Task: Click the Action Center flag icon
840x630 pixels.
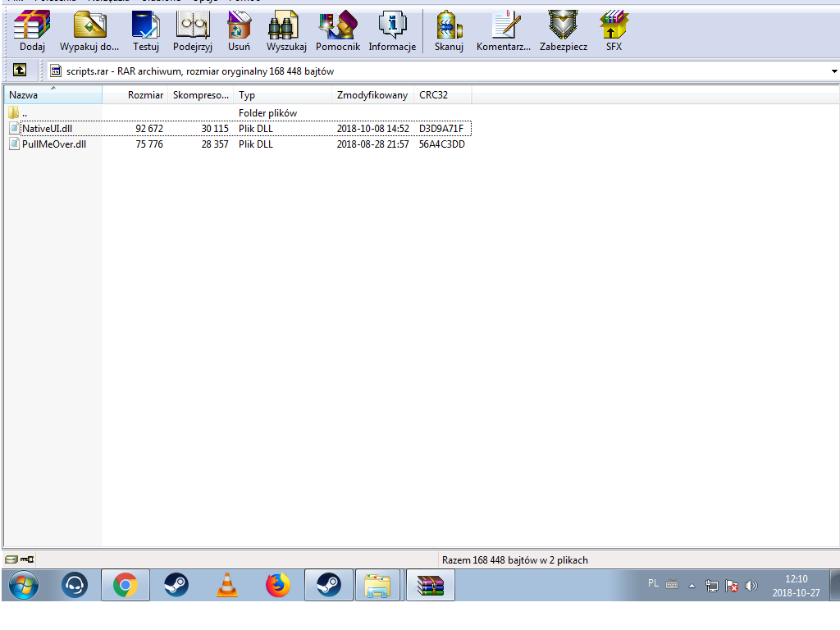Action: pos(732,586)
